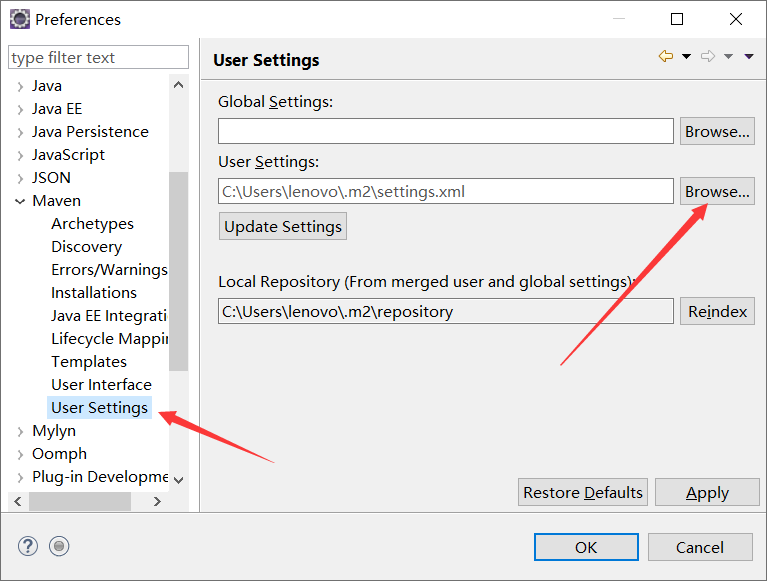Click the Help question mark icon

(x=28, y=546)
